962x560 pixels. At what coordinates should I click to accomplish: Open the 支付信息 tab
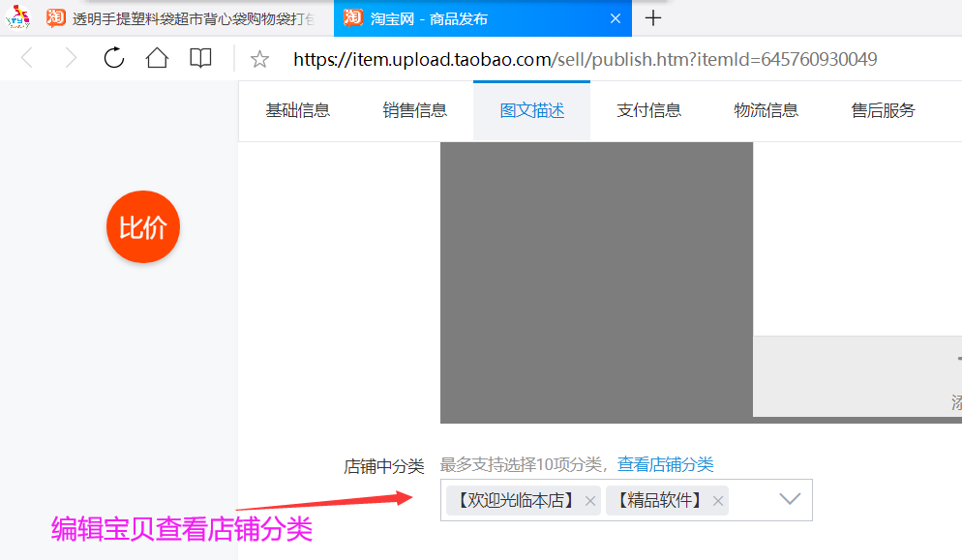(648, 110)
